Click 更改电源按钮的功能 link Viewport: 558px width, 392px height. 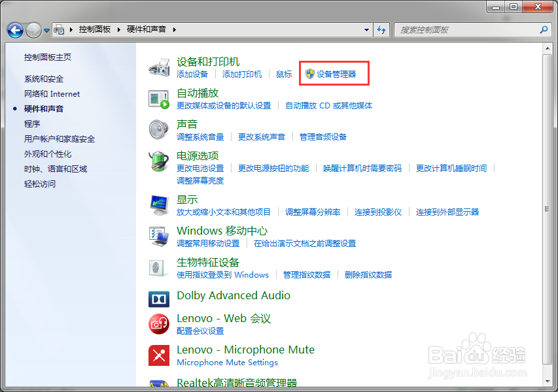point(273,168)
